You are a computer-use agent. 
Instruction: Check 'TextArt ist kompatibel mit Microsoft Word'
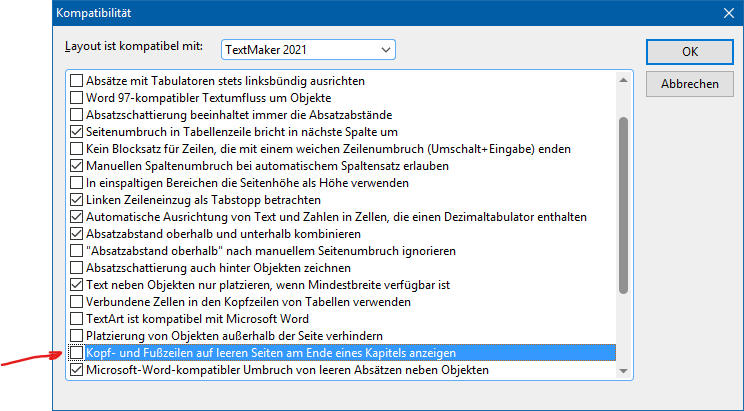76,318
